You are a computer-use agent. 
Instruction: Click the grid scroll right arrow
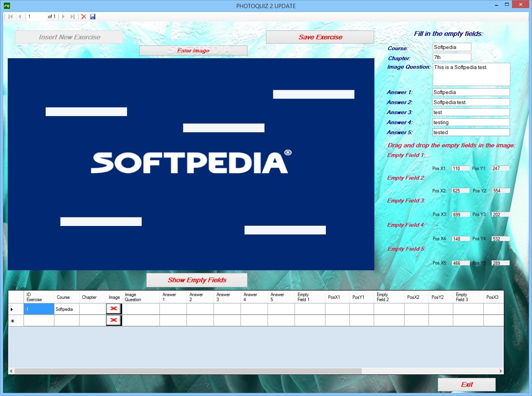(x=500, y=371)
